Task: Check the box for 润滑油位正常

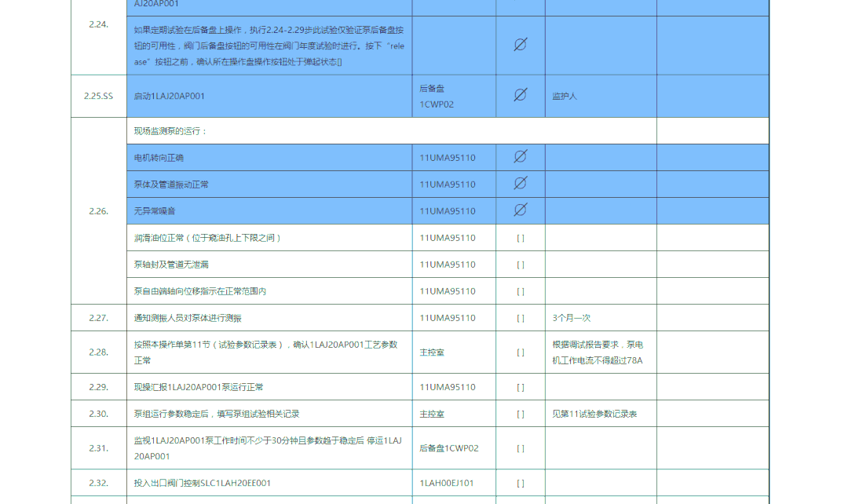Action: pyautogui.click(x=520, y=238)
